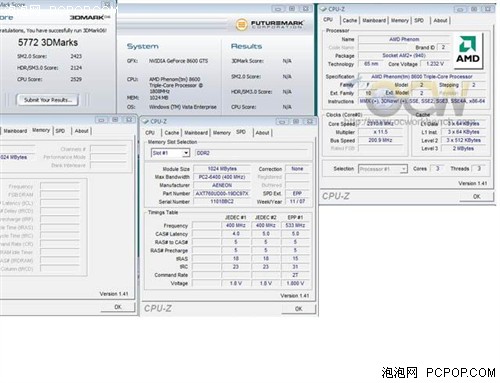This screenshot has height=383, width=500.
Task: Switch to Cache tab in the processor CPU-Z window
Action: (x=350, y=20)
